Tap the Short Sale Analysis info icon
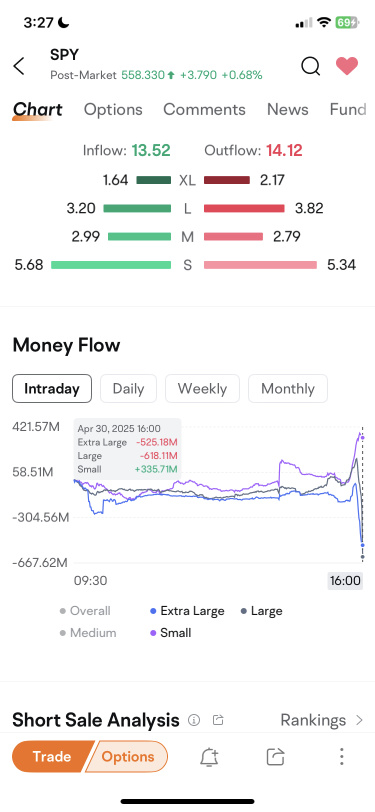The width and height of the screenshot is (375, 812). click(x=194, y=720)
